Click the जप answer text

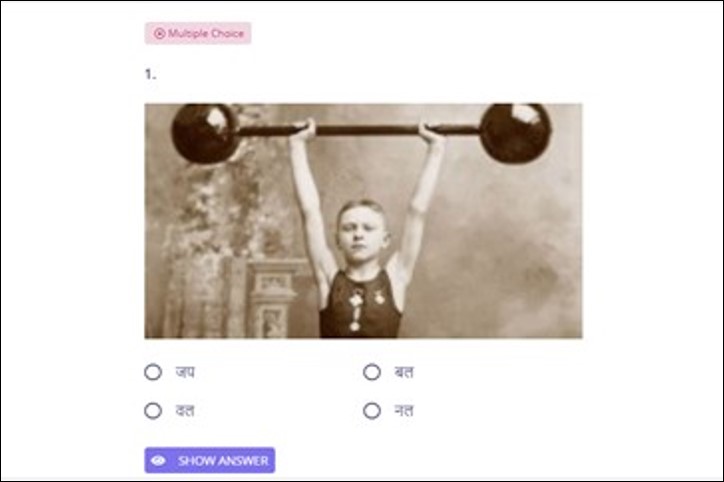185,372
